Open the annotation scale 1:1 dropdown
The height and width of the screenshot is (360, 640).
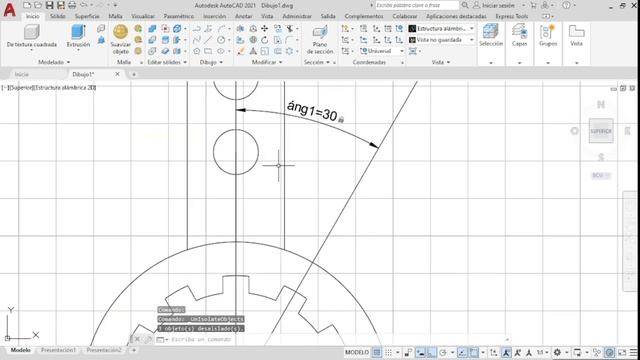(x=542, y=352)
